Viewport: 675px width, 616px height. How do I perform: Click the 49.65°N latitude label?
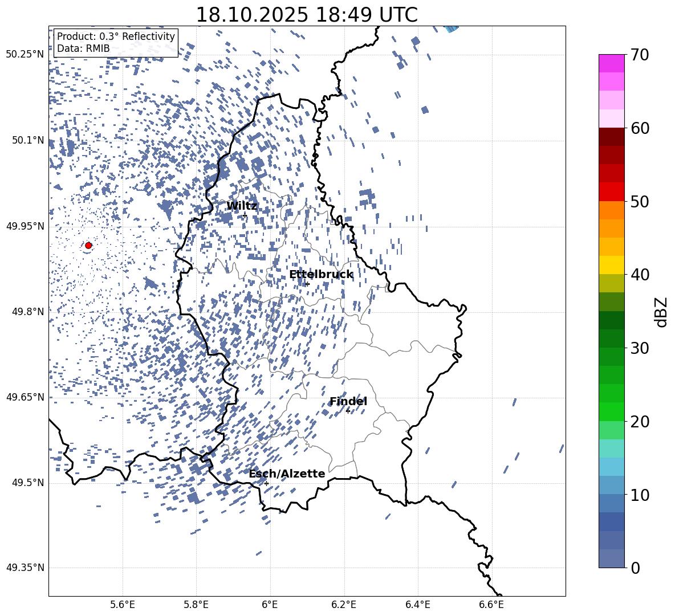pos(25,397)
